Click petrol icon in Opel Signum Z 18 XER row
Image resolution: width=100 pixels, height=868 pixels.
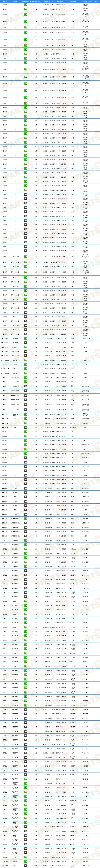(26, 545)
